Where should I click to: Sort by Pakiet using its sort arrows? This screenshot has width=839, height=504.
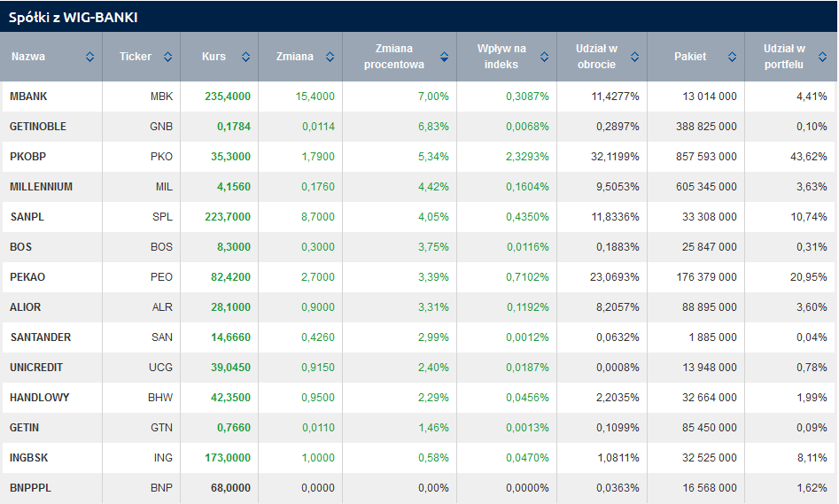(732, 57)
